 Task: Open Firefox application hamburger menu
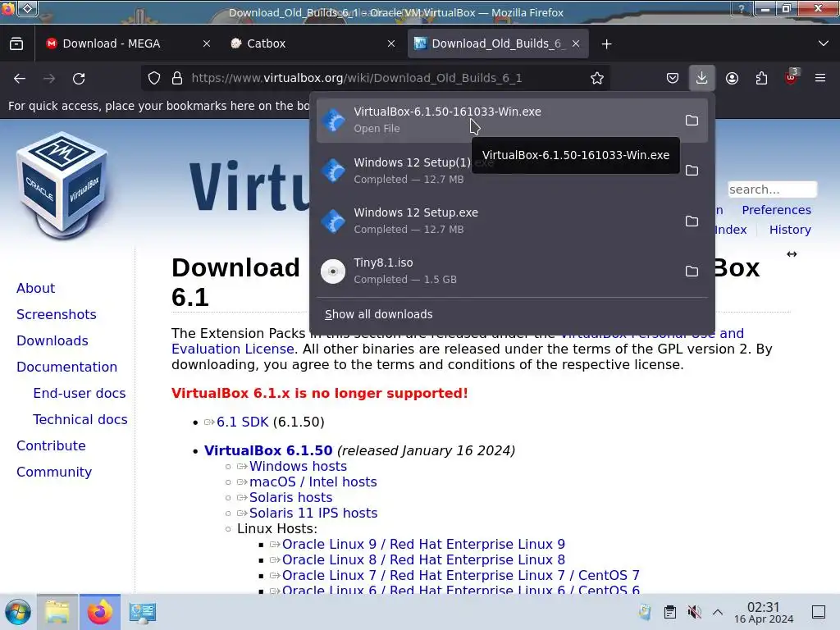(x=820, y=78)
